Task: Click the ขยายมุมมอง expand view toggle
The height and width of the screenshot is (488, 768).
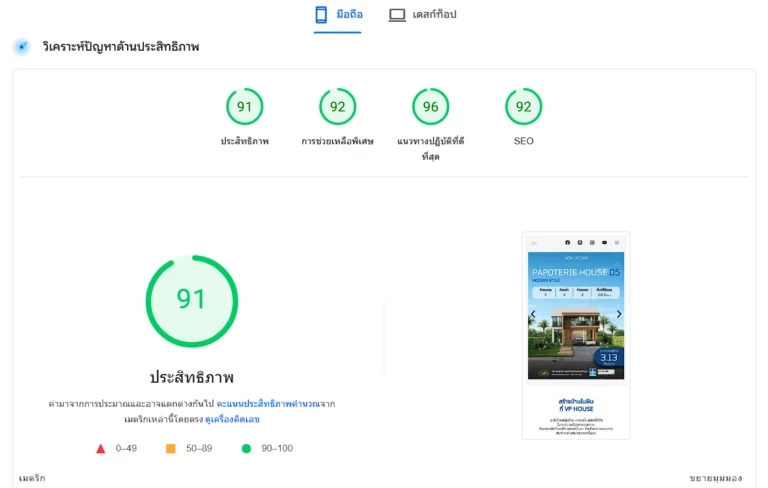Action: (716, 478)
